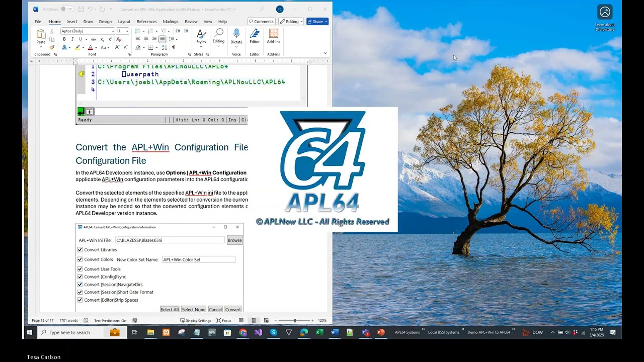Uncheck Convert [Session]Short Date Format checkbox
Image resolution: width=644 pixels, height=362 pixels.
(x=80, y=292)
